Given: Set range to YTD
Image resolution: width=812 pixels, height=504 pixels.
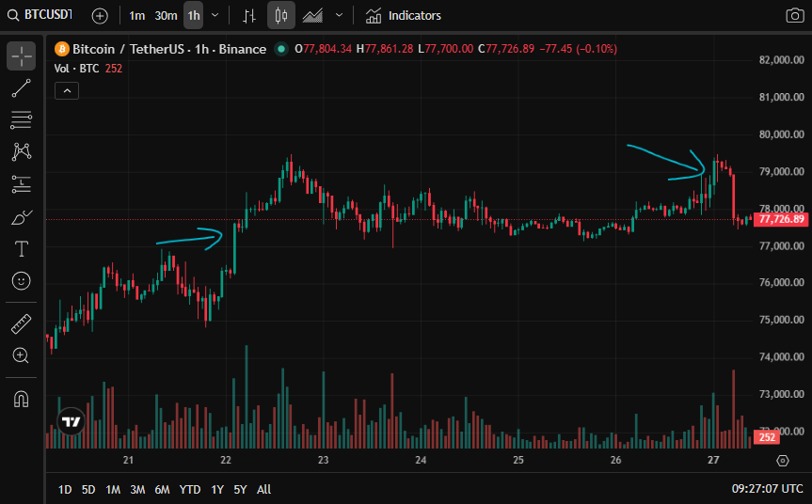Looking at the screenshot, I should [x=189, y=490].
